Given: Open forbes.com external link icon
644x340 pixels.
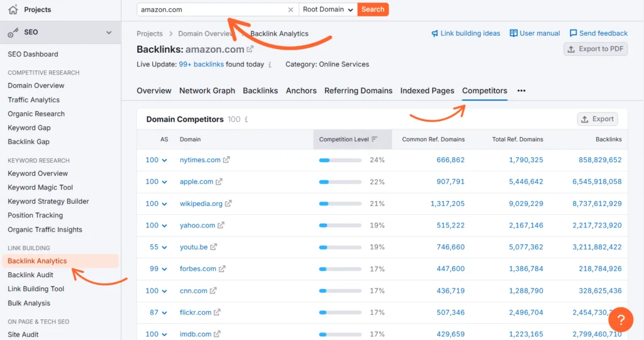Looking at the screenshot, I should coord(222,268).
